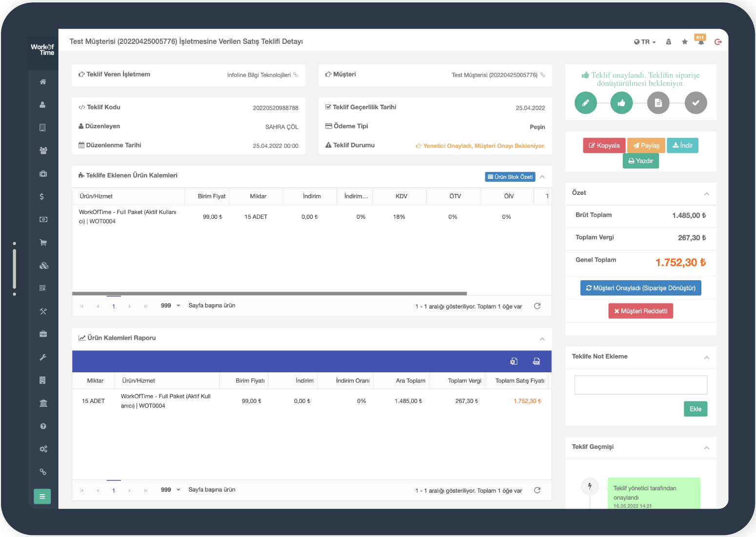Image resolution: width=756 pixels, height=537 pixels.
Task: Collapse the Özet panel
Action: coord(706,194)
